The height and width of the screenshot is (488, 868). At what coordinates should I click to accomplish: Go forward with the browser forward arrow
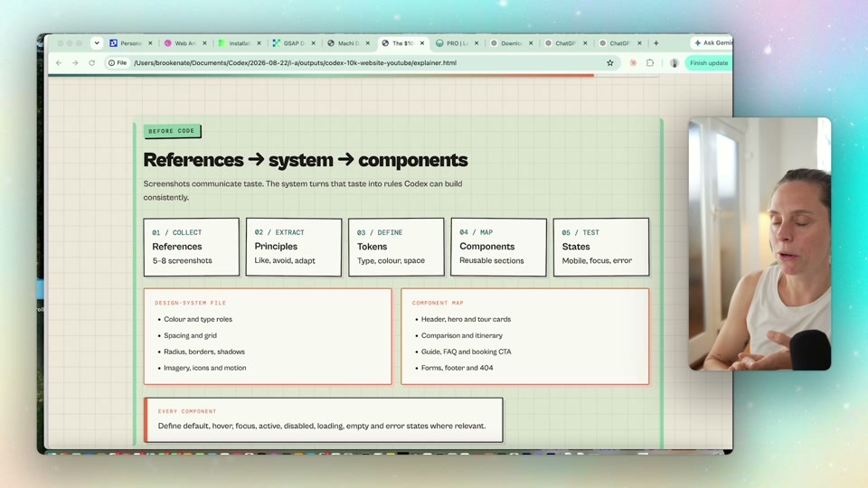point(75,63)
